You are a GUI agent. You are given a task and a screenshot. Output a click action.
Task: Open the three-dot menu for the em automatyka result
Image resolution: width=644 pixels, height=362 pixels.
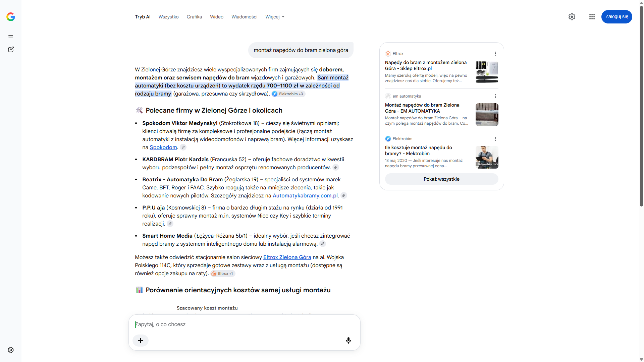point(495,96)
